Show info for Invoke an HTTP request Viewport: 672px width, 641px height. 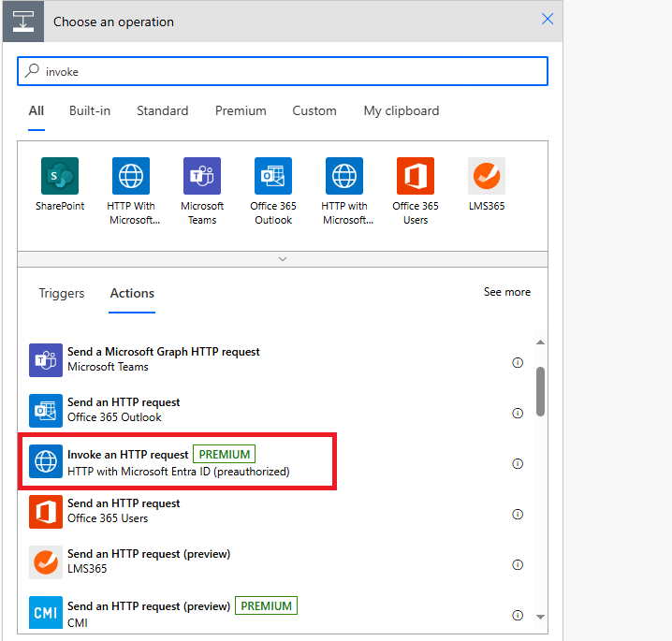click(x=518, y=463)
